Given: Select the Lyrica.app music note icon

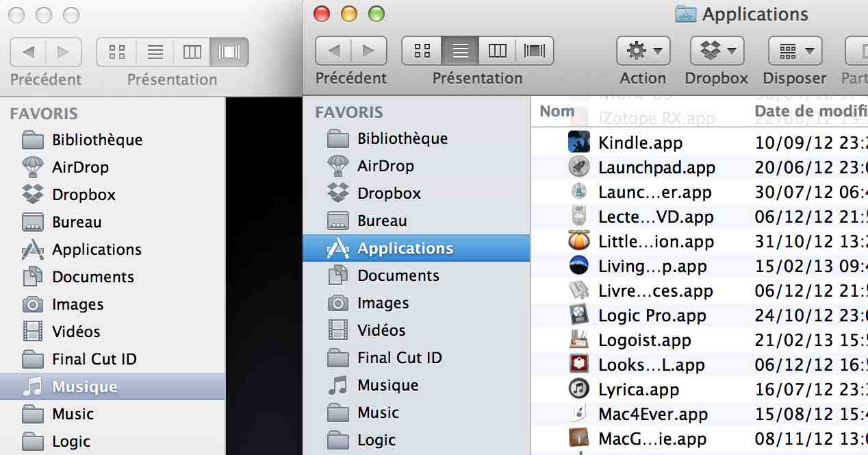Looking at the screenshot, I should [579, 389].
